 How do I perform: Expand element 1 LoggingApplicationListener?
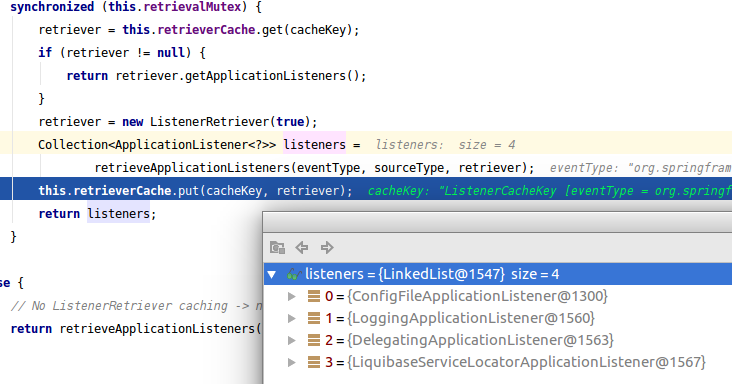tap(291, 318)
